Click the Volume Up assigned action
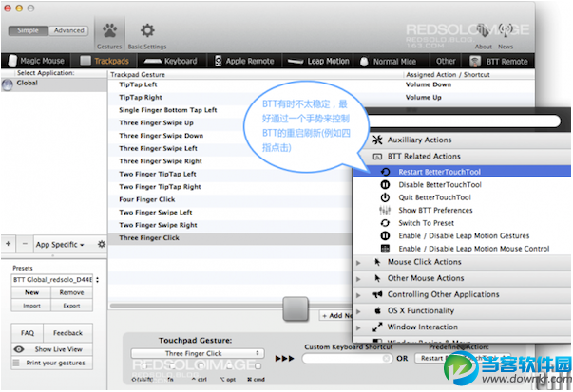This screenshot has width=573, height=392. pyautogui.click(x=423, y=98)
